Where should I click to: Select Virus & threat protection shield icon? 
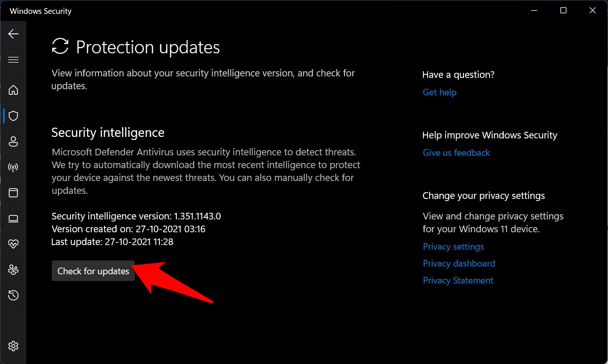(13, 116)
